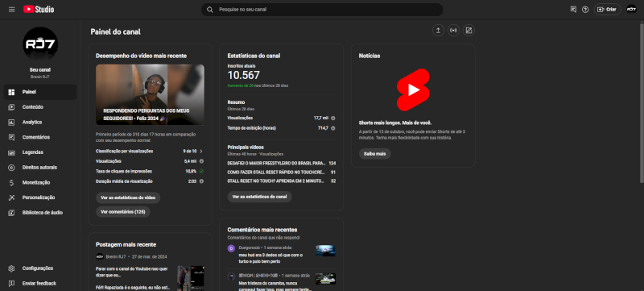This screenshot has width=644, height=291.
Task: Click the upload videos icon
Action: 438,31
